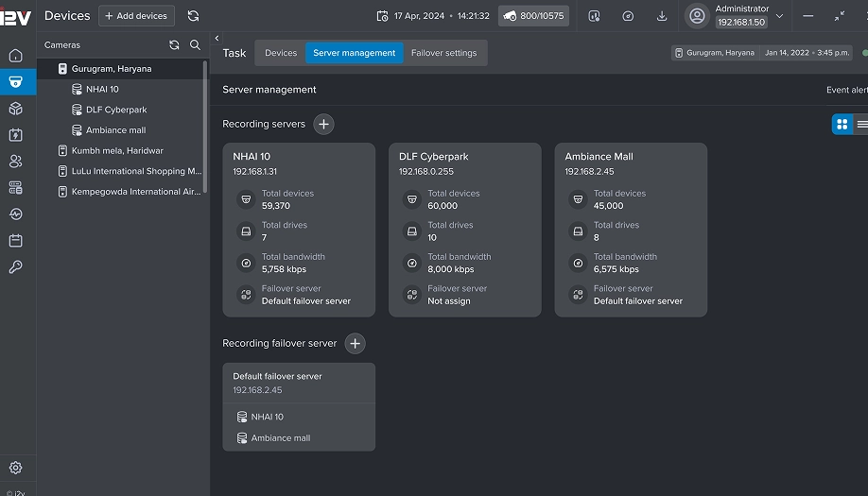Click the refresh icon next to Add devices
This screenshot has width=868, height=496.
(193, 16)
